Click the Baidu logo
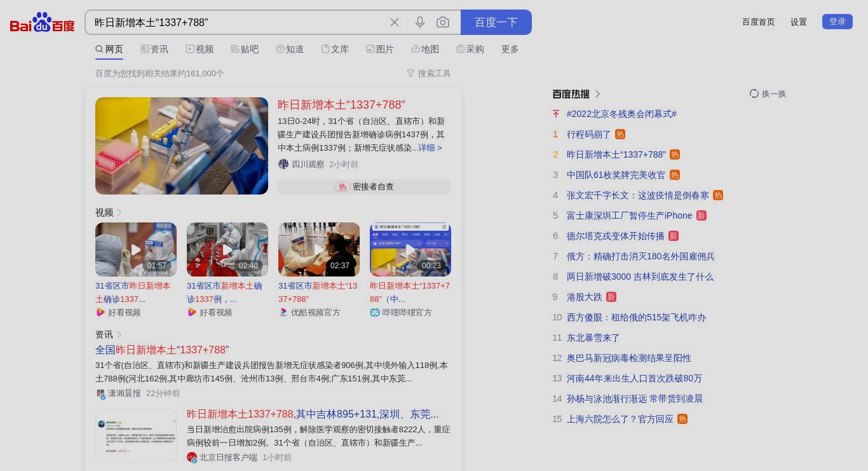Screen dimensions: 868x471 coord(43,22)
